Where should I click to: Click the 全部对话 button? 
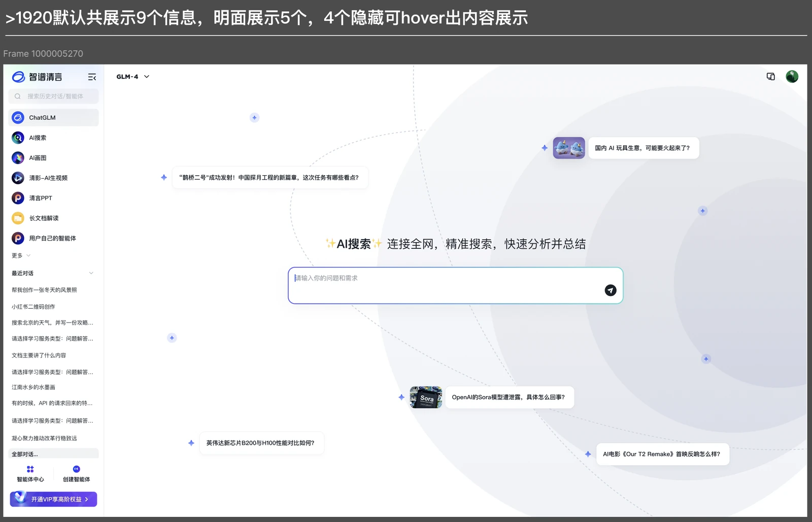tap(53, 454)
